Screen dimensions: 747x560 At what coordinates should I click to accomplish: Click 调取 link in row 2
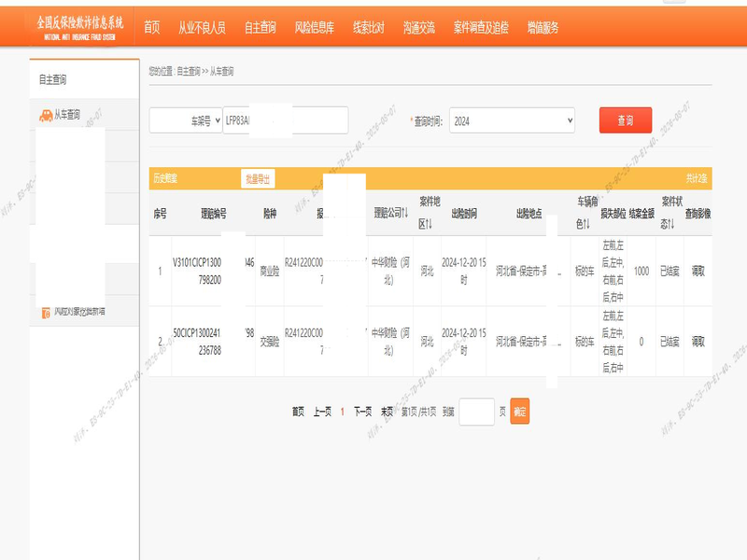pos(698,342)
